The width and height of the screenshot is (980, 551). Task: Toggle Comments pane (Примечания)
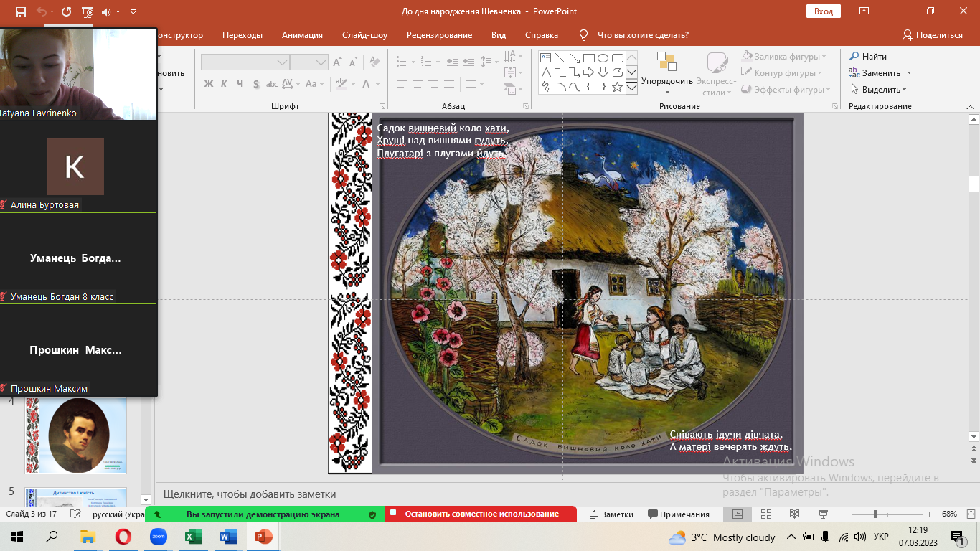point(679,514)
